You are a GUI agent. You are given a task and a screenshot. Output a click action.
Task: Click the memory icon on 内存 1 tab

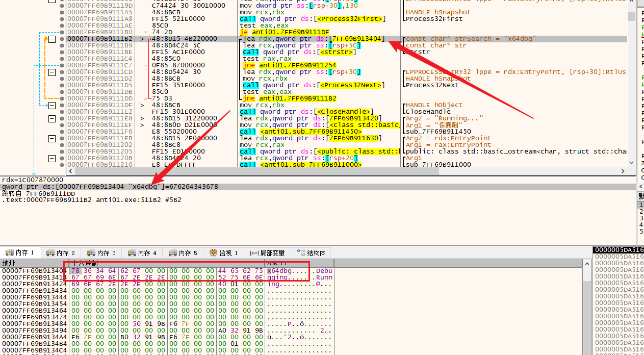point(9,253)
